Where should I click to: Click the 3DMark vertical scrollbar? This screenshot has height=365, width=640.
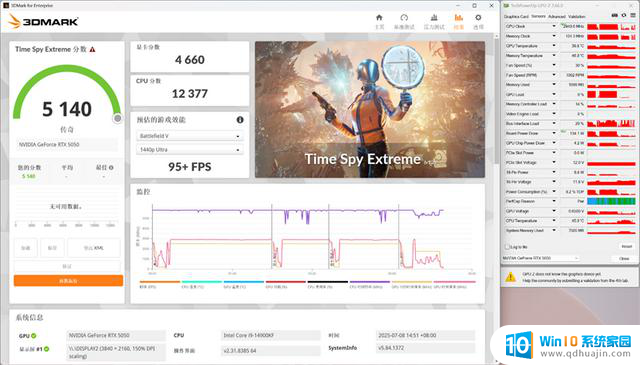(496, 102)
